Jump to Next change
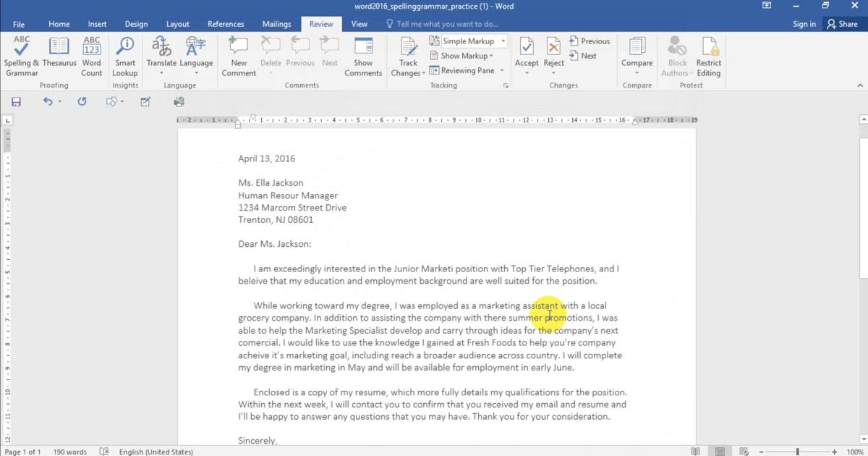Screen dimensions: 868x456 tap(583, 56)
